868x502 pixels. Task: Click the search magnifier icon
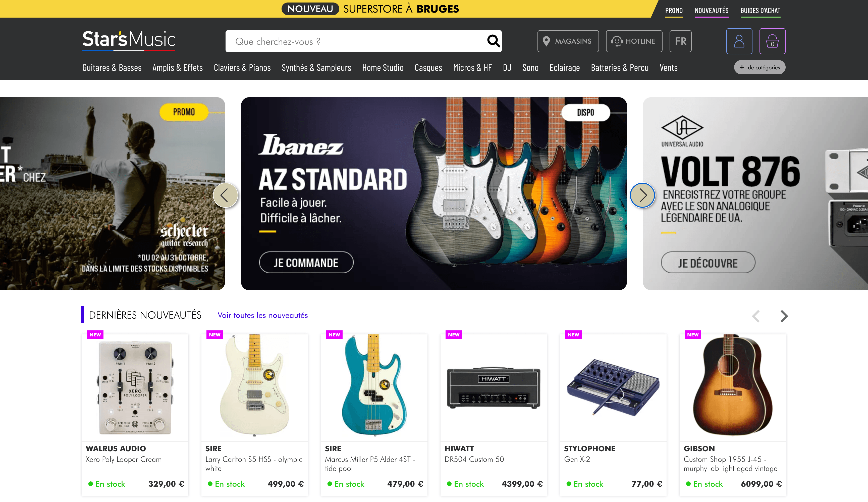tap(493, 41)
